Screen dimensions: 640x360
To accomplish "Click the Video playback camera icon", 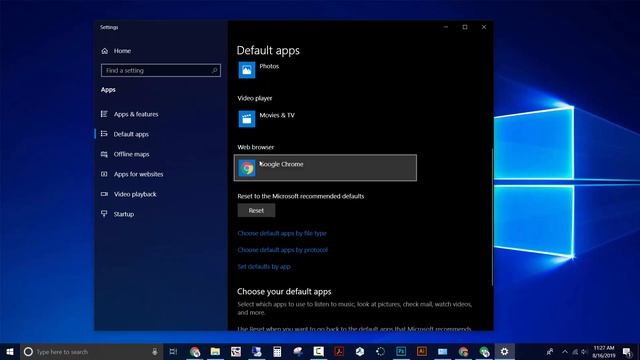I will pyautogui.click(x=104, y=194).
